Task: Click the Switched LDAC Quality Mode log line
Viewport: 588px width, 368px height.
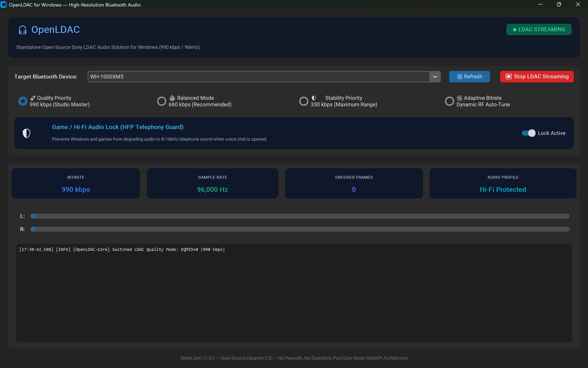Action: tap(122, 249)
